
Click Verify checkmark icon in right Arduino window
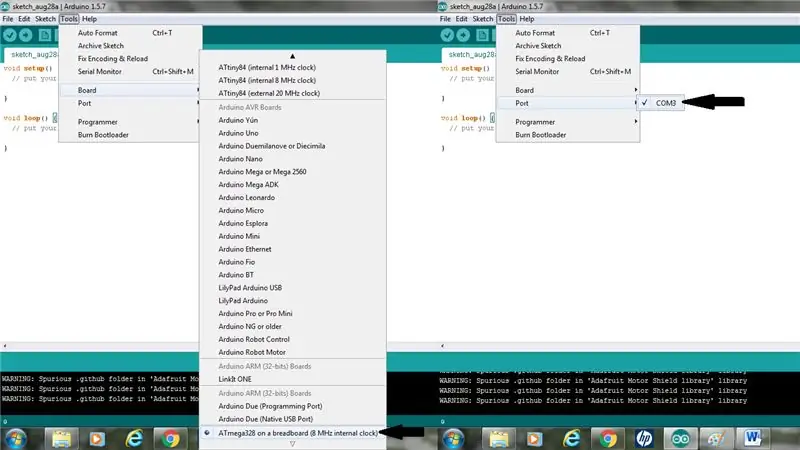pos(447,35)
